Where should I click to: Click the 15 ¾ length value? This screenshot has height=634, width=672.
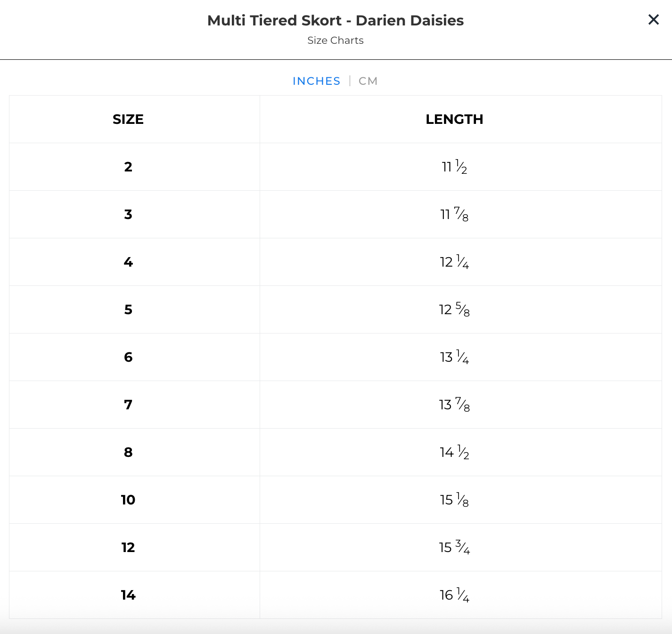click(454, 547)
